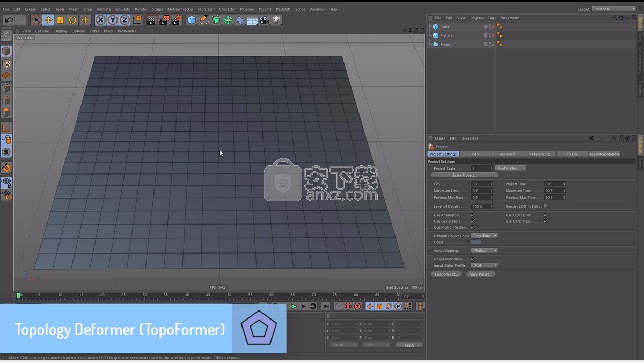Open Default Object Color dropdown
644x362 pixels.
[x=485, y=236]
